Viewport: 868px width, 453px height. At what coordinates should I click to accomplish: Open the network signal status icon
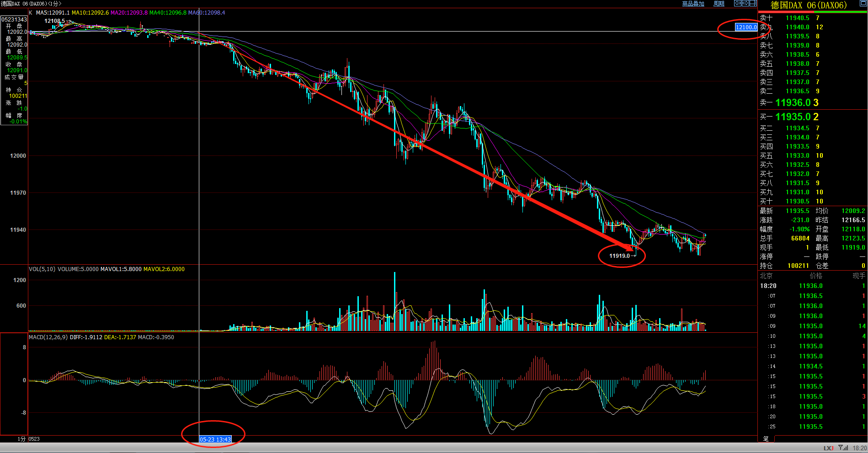tap(843, 448)
